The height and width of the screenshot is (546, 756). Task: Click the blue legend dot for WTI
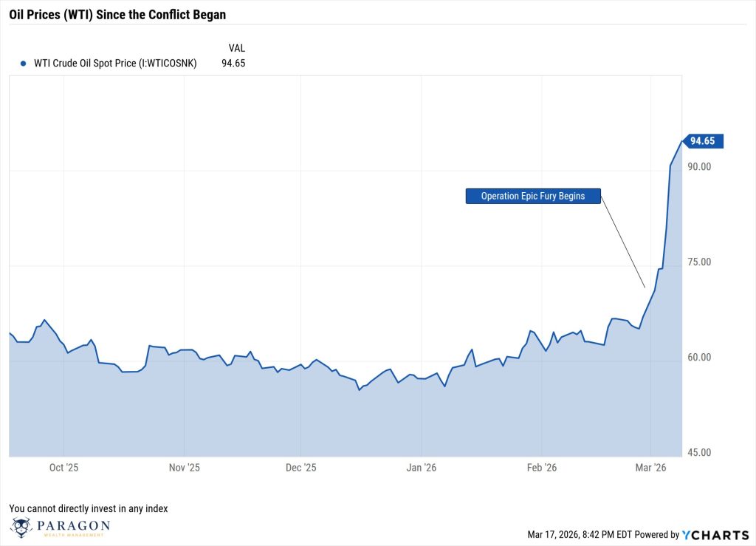[23, 64]
